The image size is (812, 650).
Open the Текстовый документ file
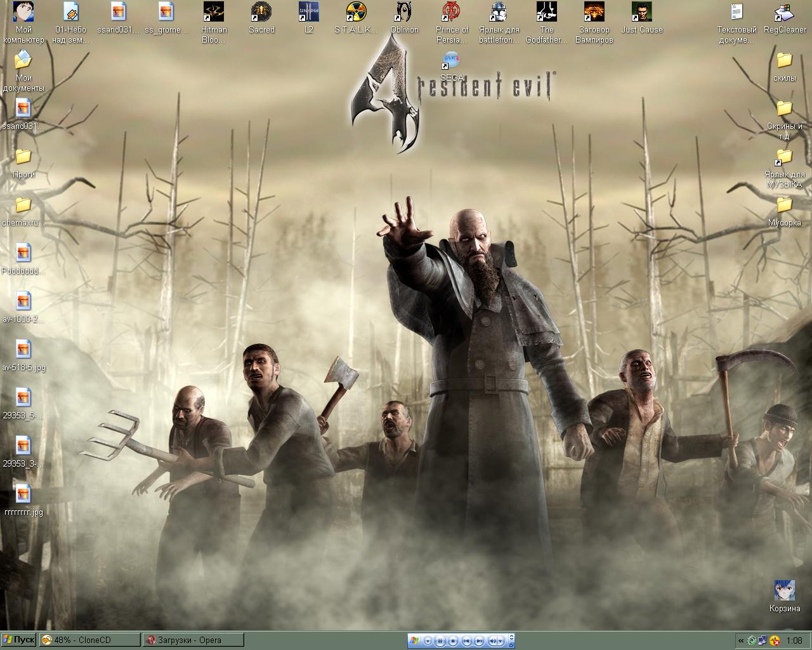click(x=737, y=23)
